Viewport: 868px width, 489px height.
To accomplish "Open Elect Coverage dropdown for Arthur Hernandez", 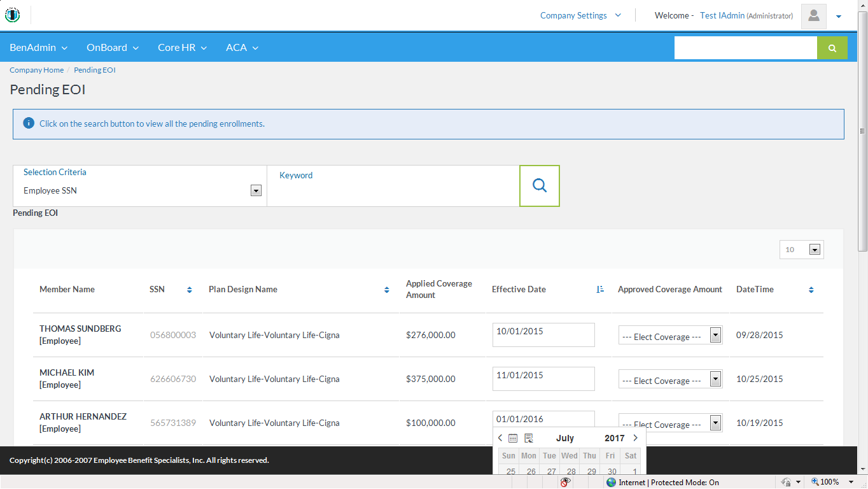I will pyautogui.click(x=670, y=423).
